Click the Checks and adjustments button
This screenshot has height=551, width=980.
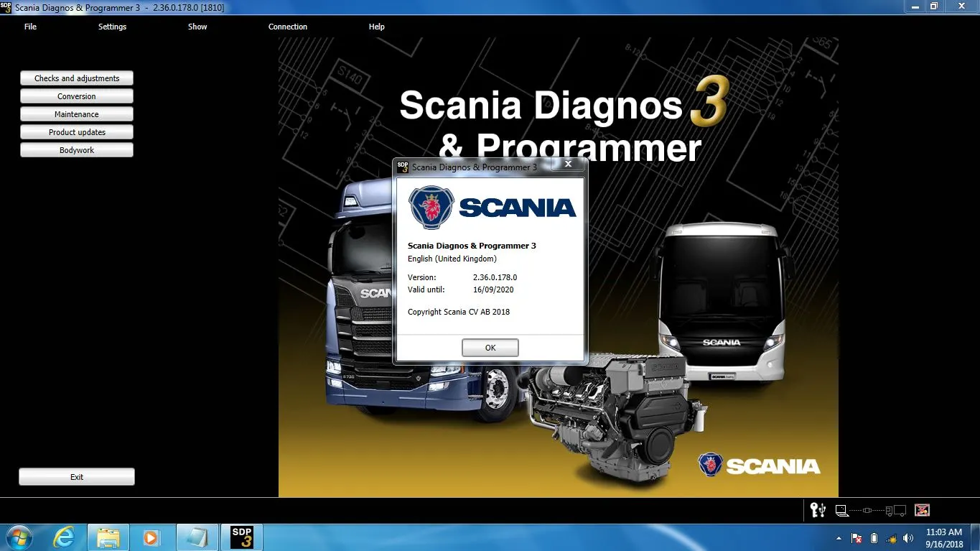77,78
